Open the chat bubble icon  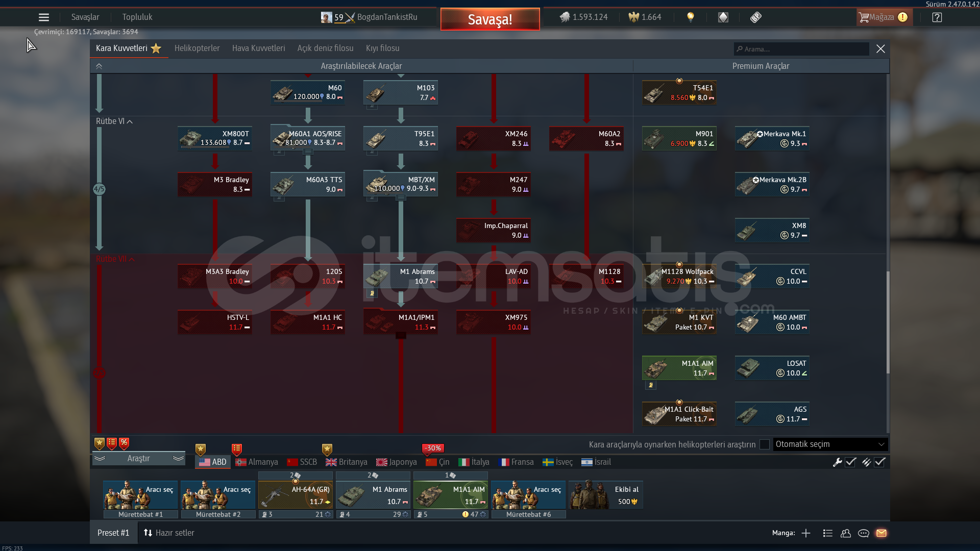[x=864, y=533]
